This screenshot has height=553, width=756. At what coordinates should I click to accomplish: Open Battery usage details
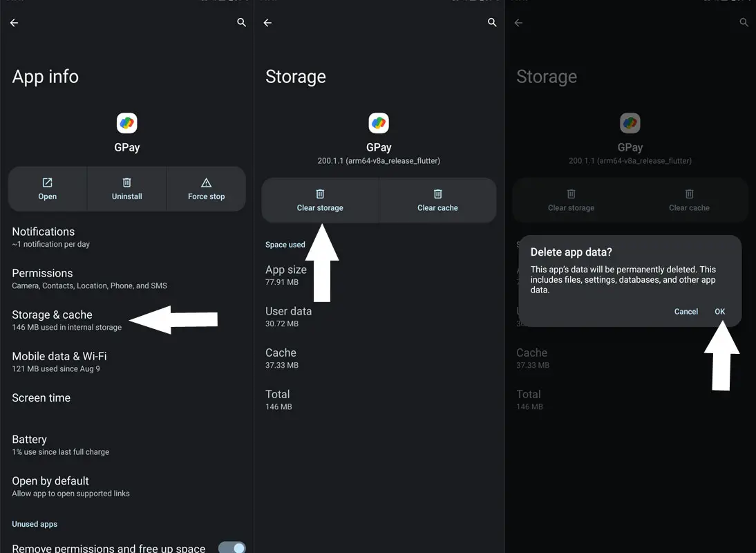point(126,445)
